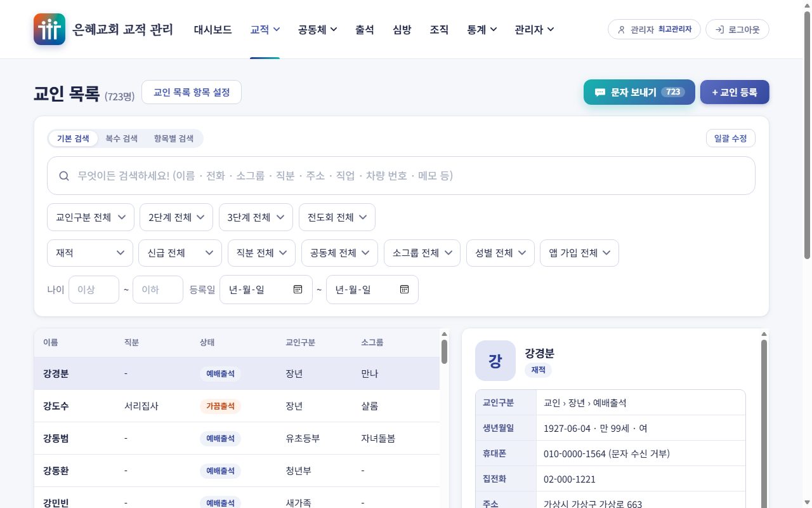Select 강동범 row in member list
Screen dimensions: 812x508
(237, 438)
